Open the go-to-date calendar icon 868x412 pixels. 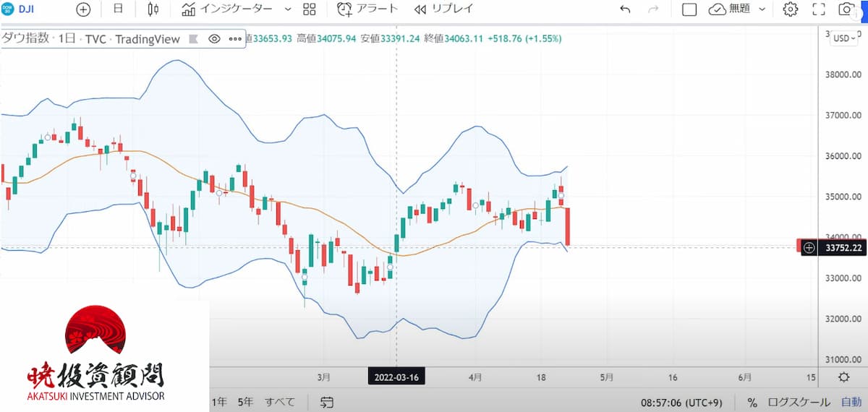(327, 402)
